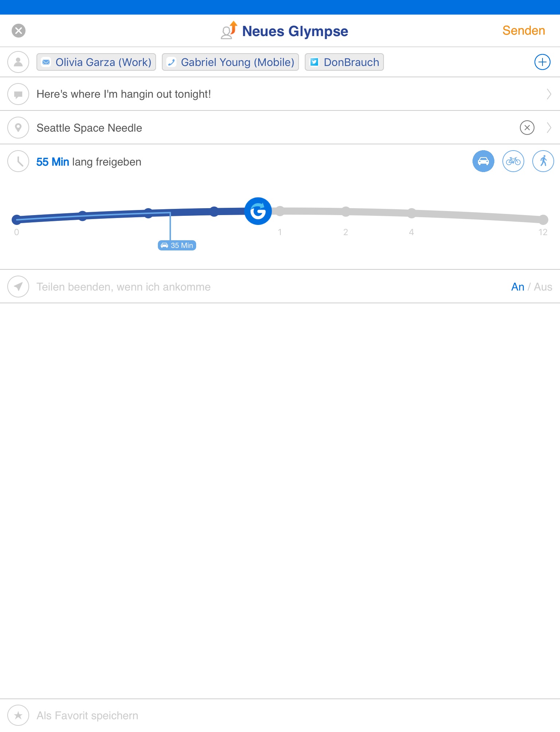Tap the add recipient plus icon
The width and height of the screenshot is (560, 732).
click(x=542, y=62)
